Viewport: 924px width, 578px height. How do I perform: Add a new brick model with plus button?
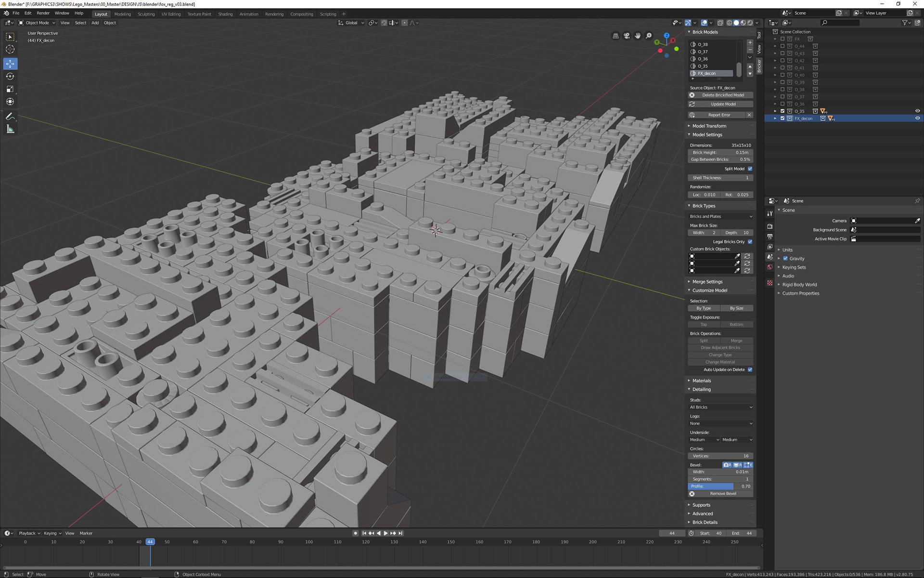(x=750, y=43)
